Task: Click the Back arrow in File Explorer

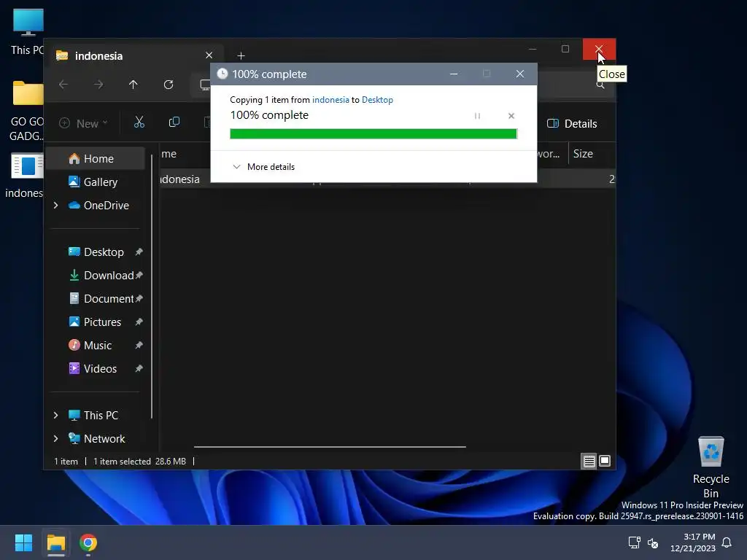Action: pos(63,85)
